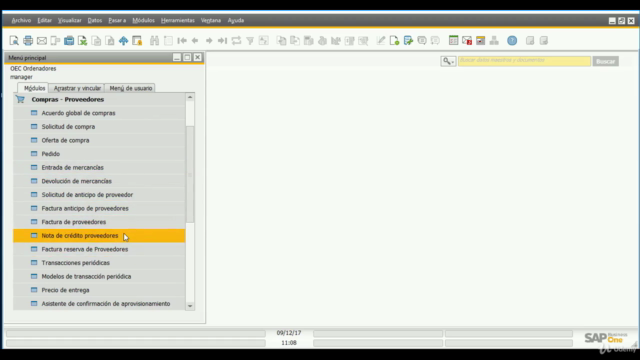
Task: Export to Excel via toolbar icon
Action: pyautogui.click(x=82, y=40)
